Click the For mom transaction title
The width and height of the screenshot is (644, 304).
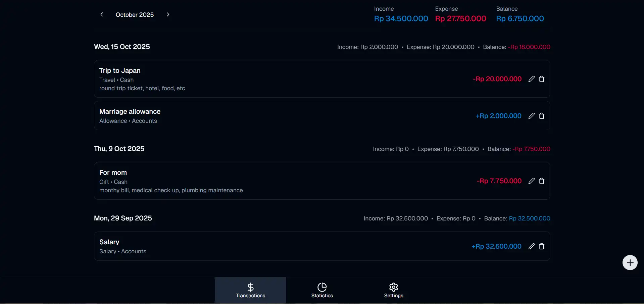click(x=113, y=172)
